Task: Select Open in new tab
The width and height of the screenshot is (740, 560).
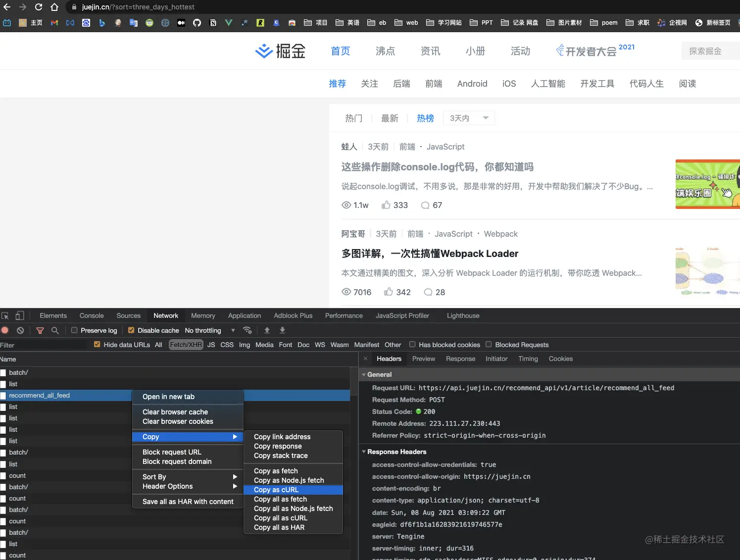Action: pyautogui.click(x=188, y=397)
